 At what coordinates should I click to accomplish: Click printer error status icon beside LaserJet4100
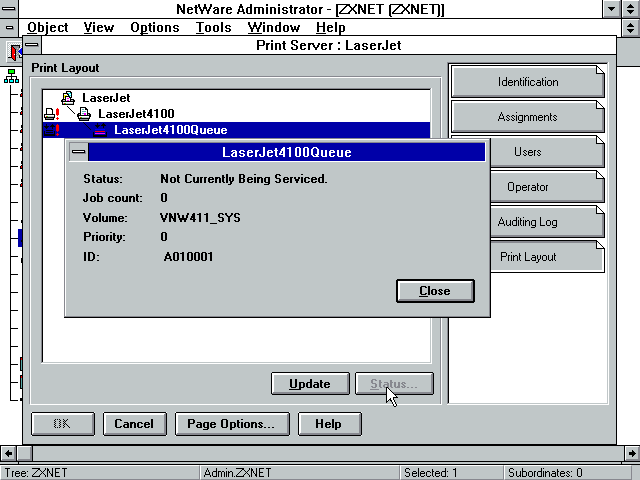[x=52, y=114]
